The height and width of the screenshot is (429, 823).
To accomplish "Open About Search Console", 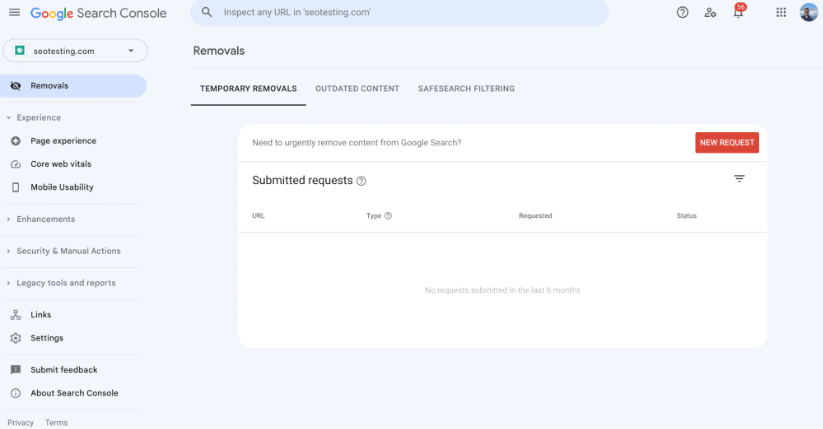I will [x=74, y=393].
